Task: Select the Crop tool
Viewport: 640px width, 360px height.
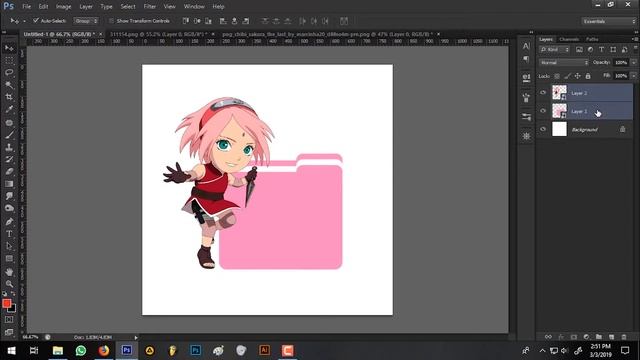Action: (9, 97)
